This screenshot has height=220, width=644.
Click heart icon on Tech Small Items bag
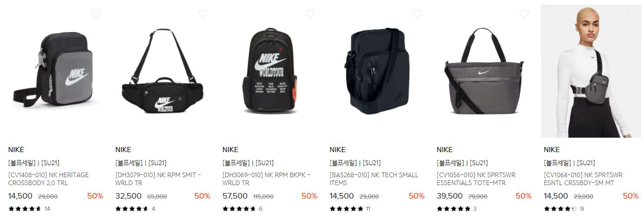pos(417,14)
